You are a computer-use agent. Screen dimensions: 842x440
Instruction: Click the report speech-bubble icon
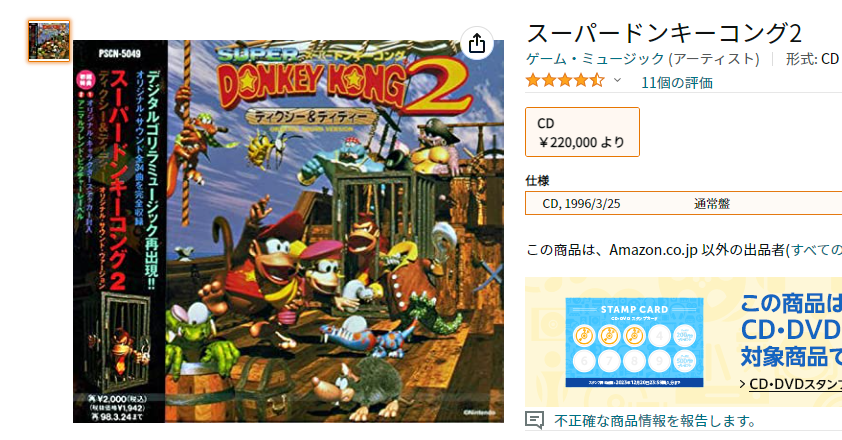pos(534,420)
